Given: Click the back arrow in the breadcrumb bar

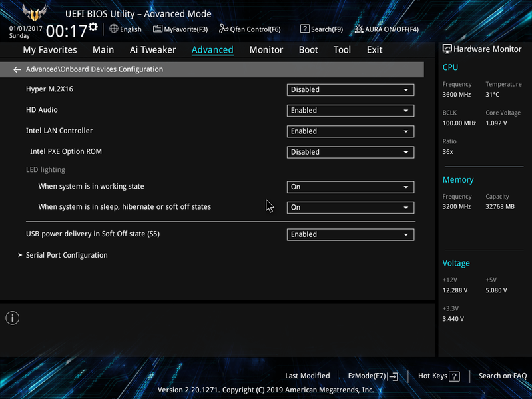Looking at the screenshot, I should [x=17, y=69].
